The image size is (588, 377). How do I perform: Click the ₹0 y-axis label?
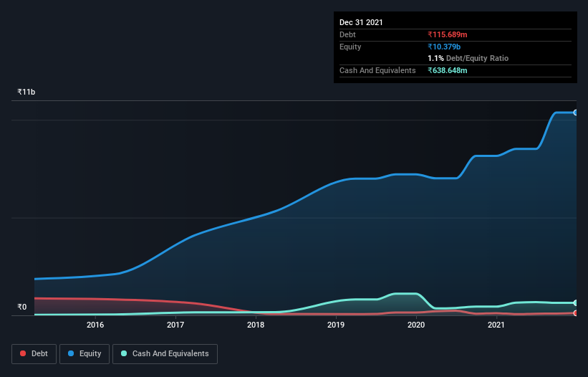tap(22, 307)
